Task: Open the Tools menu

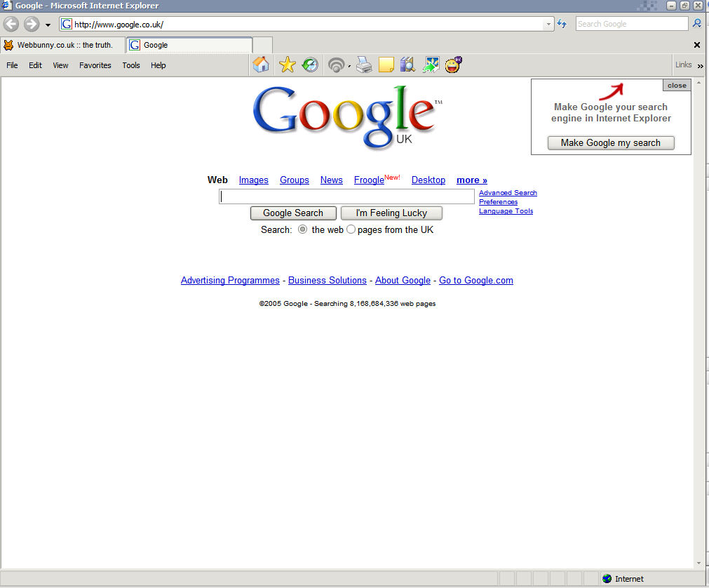Action: [131, 65]
